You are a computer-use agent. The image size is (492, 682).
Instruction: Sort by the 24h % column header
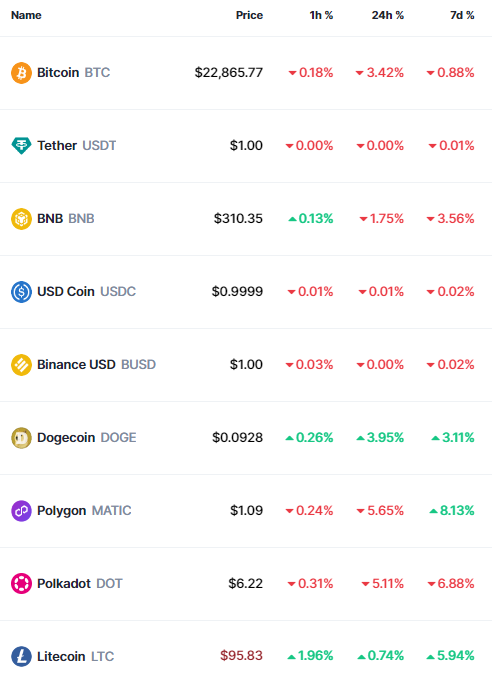click(x=388, y=15)
